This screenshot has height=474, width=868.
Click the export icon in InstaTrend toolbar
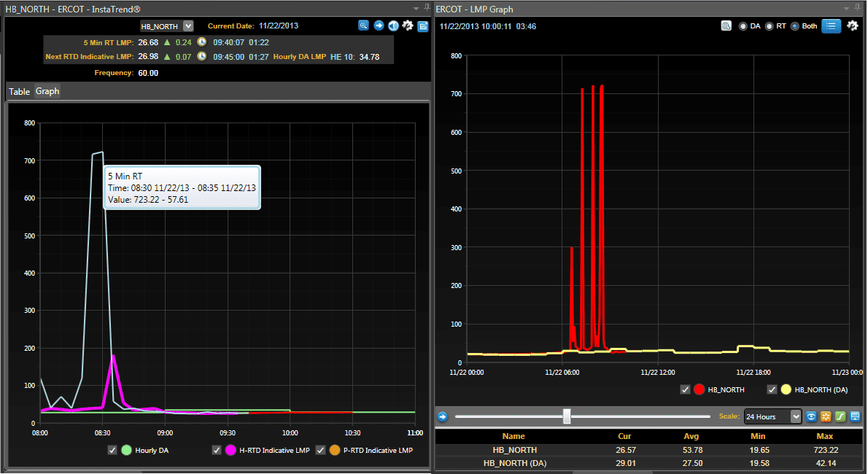[x=422, y=26]
